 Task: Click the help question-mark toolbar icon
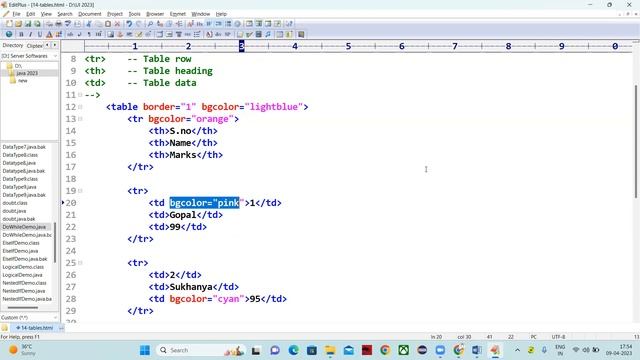click(289, 24)
